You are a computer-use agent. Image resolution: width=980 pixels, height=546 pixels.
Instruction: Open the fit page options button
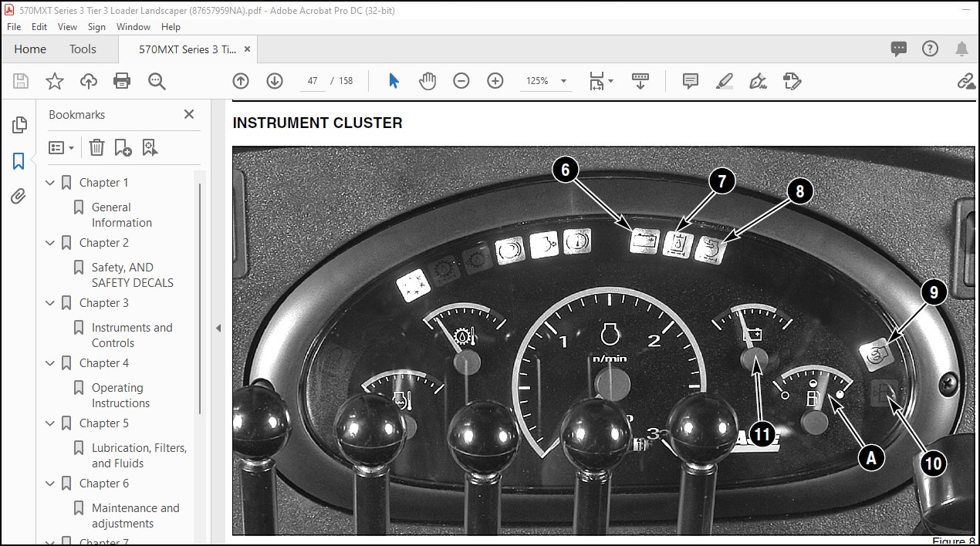pos(601,81)
